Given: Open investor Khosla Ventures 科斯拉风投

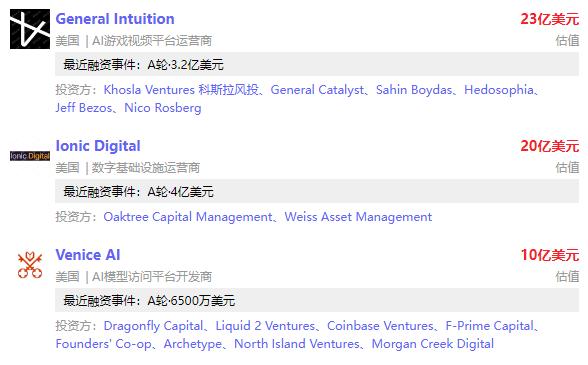Looking at the screenshot, I should point(181,90).
